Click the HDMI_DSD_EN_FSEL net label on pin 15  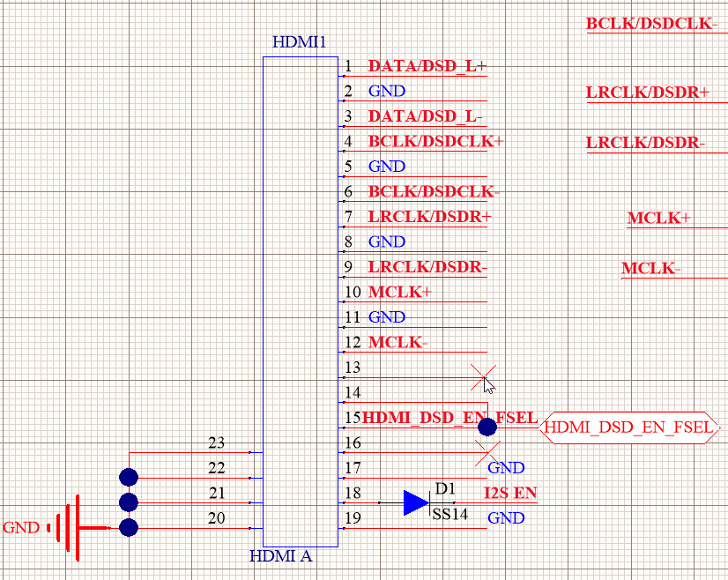(x=449, y=418)
